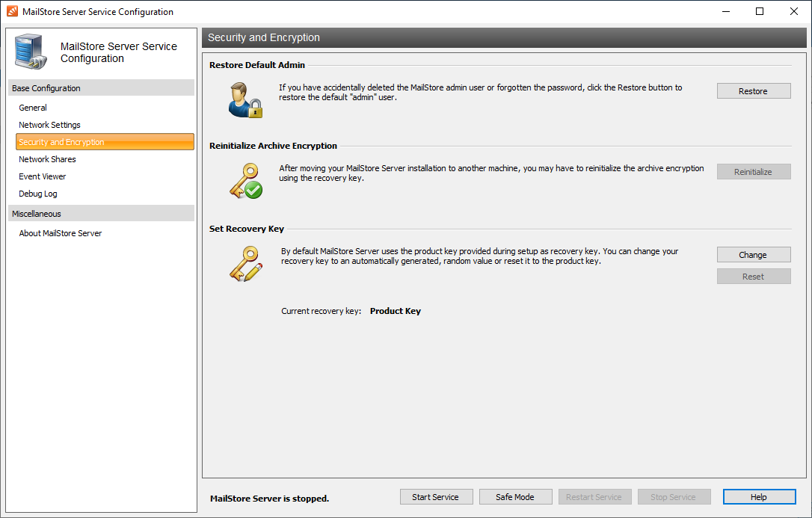Launch Safe Mode
Viewport: 812px width, 518px height.
(515, 497)
